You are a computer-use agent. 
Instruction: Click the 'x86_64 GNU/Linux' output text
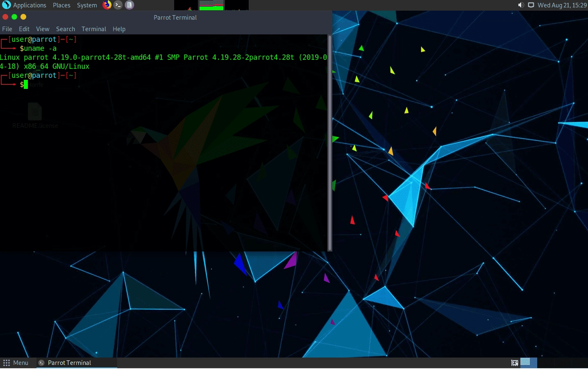(x=57, y=66)
